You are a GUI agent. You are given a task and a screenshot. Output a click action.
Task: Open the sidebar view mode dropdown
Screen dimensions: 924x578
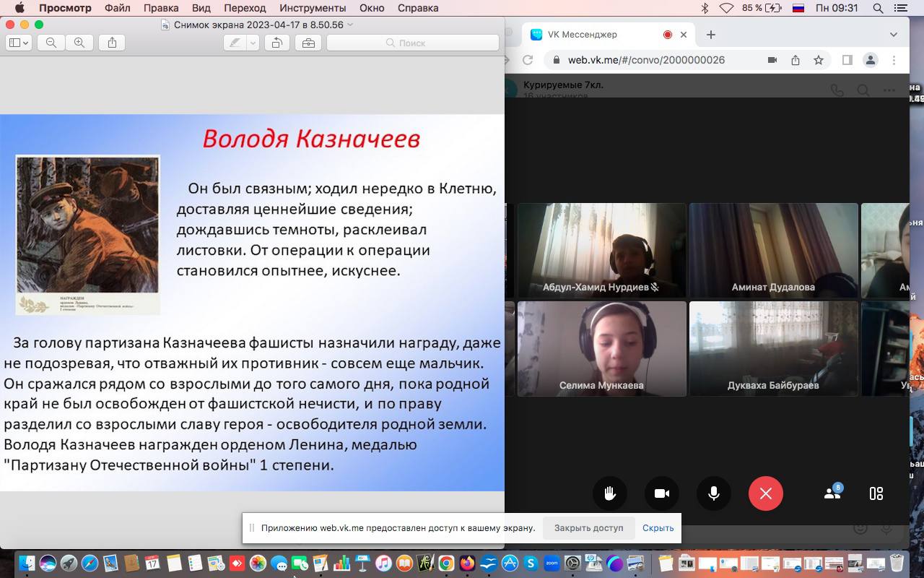coord(18,43)
